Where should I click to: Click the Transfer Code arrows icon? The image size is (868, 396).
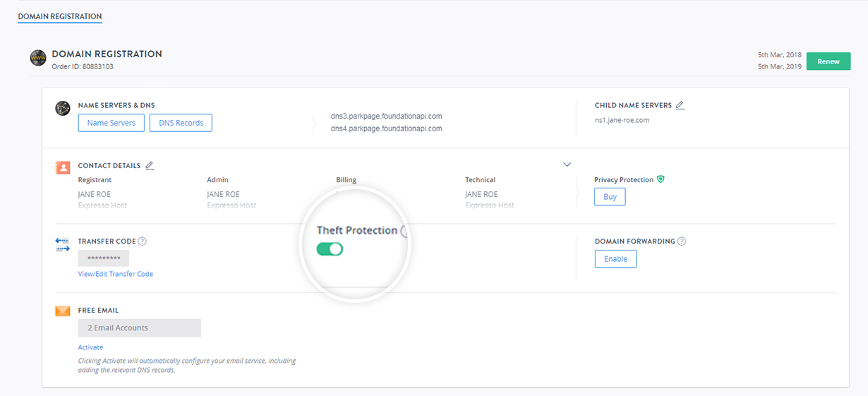click(63, 245)
